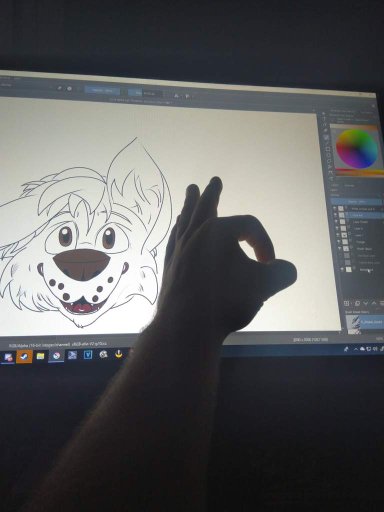384x512 pixels.
Task: Toggle visibility eye of the bottom Background layer
Action: point(343,269)
